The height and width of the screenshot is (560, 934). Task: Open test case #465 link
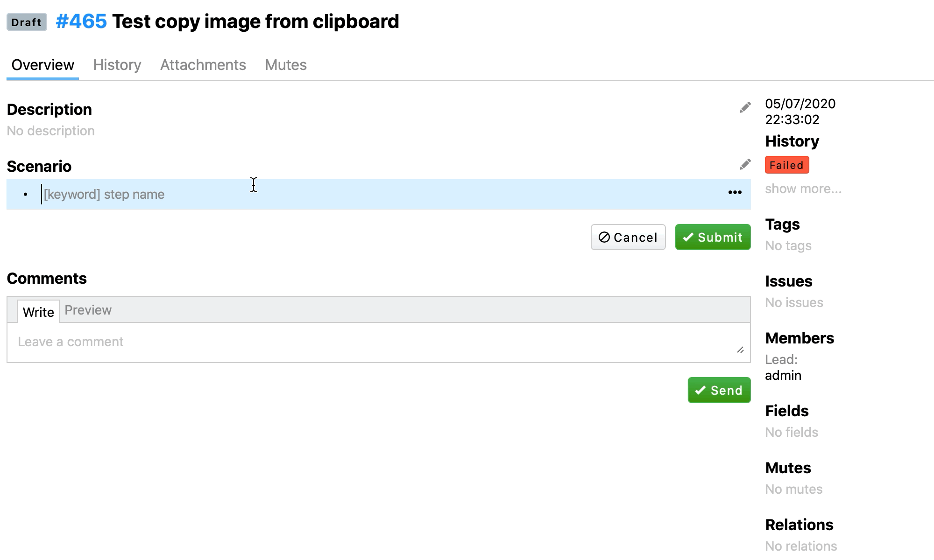[81, 21]
